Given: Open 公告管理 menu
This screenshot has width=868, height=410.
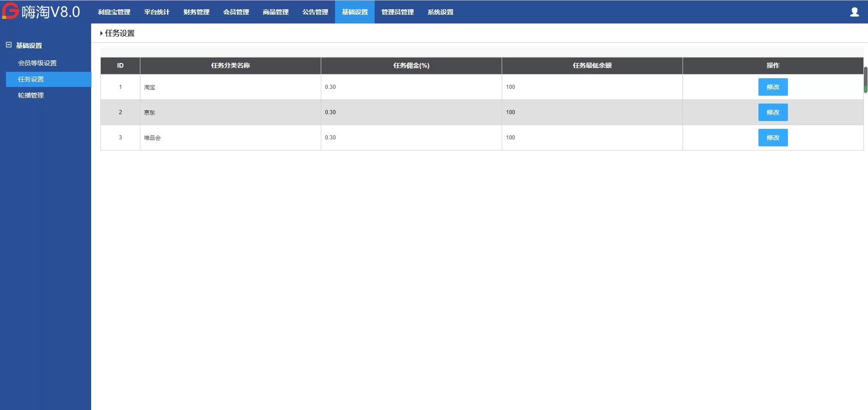Looking at the screenshot, I should (315, 12).
